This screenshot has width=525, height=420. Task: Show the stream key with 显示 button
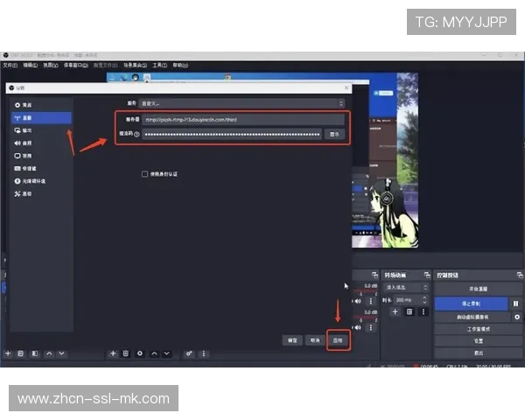click(333, 134)
